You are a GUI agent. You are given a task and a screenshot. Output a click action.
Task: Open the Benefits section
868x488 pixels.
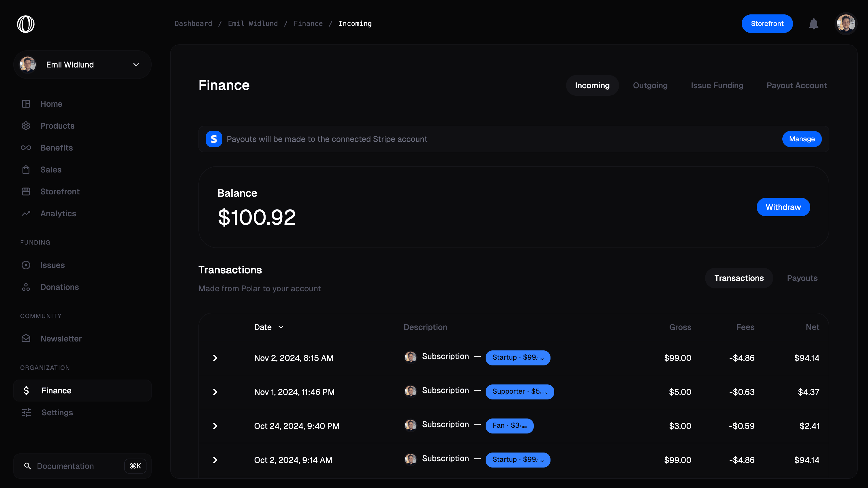coord(56,148)
